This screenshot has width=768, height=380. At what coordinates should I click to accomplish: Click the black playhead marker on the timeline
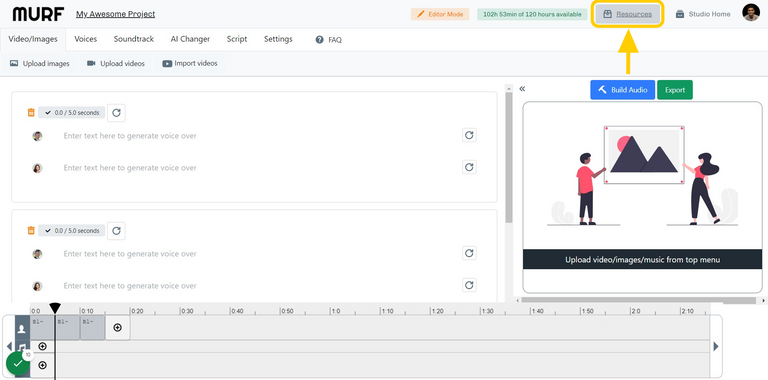click(55, 309)
